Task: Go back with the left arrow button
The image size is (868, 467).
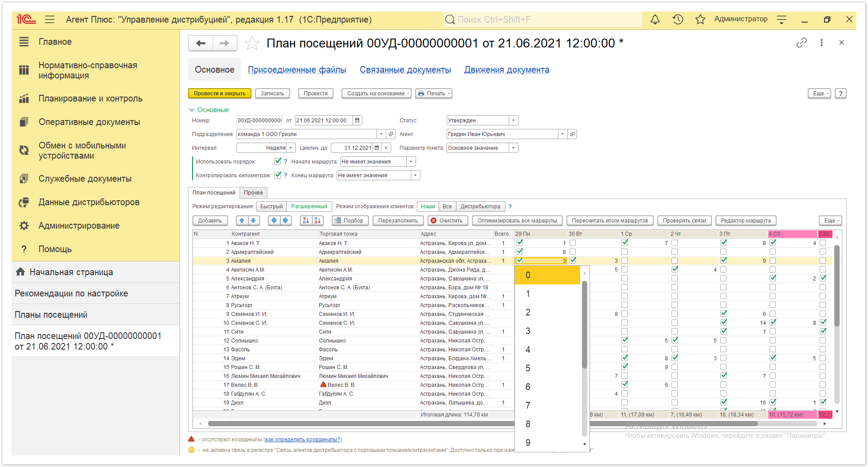Action: [x=201, y=43]
